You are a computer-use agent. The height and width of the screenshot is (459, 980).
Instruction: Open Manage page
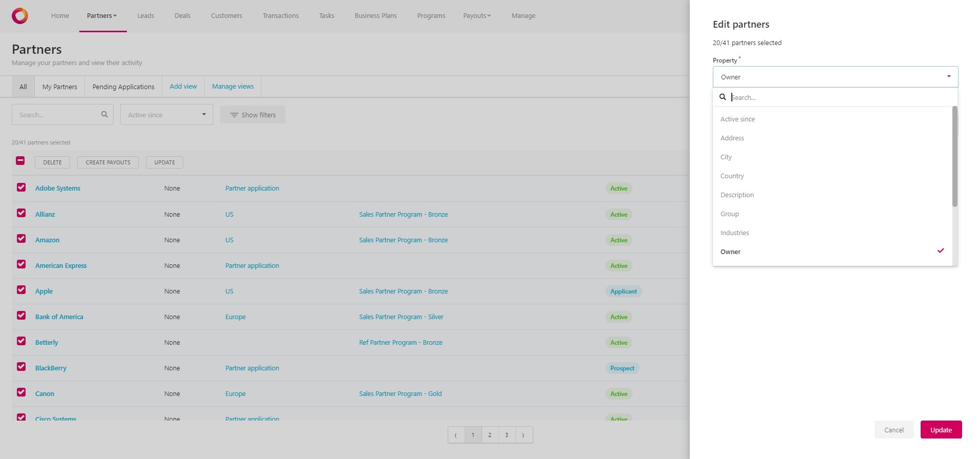pos(523,16)
